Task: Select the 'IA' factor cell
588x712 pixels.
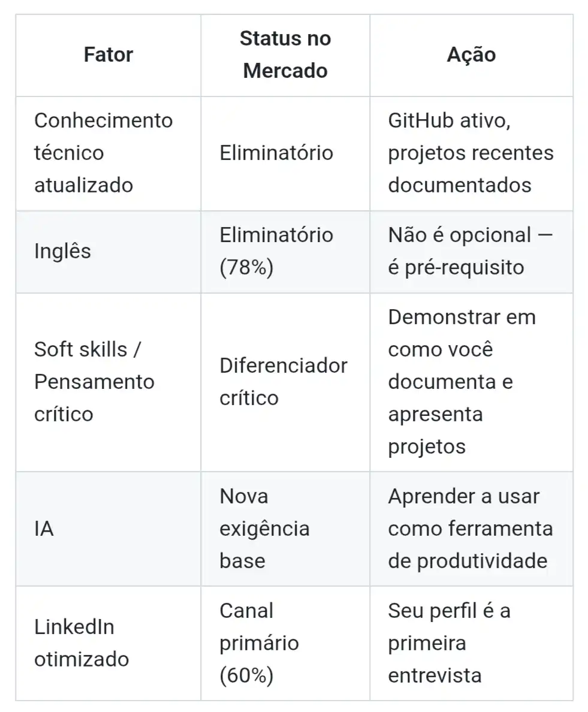Action: [x=44, y=529]
